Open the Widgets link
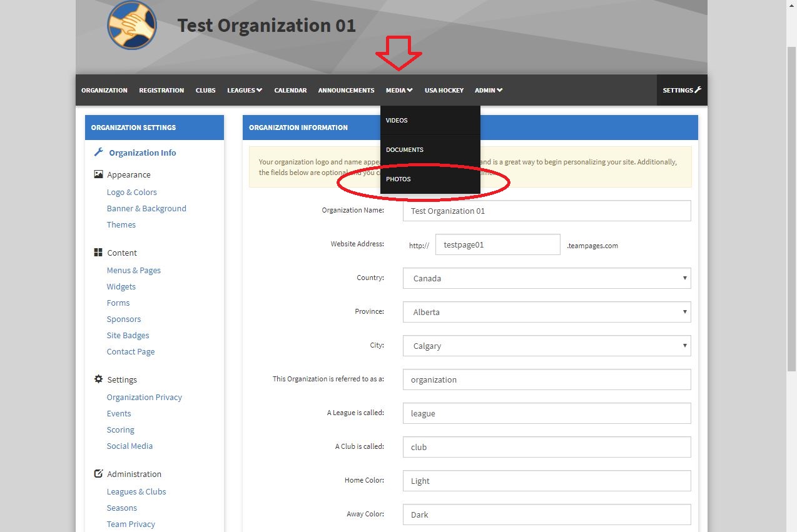This screenshot has height=532, width=797. (x=121, y=286)
